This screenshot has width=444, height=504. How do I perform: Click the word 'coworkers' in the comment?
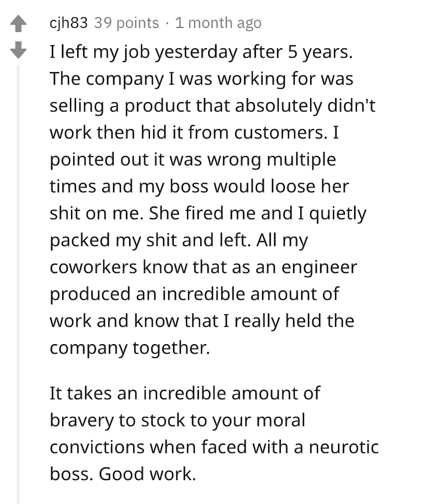point(93,267)
